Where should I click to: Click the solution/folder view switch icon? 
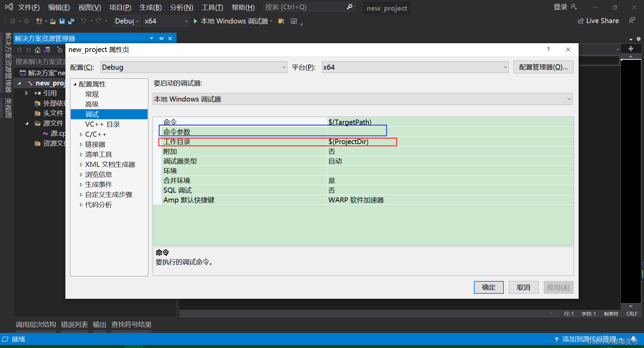coord(47,50)
